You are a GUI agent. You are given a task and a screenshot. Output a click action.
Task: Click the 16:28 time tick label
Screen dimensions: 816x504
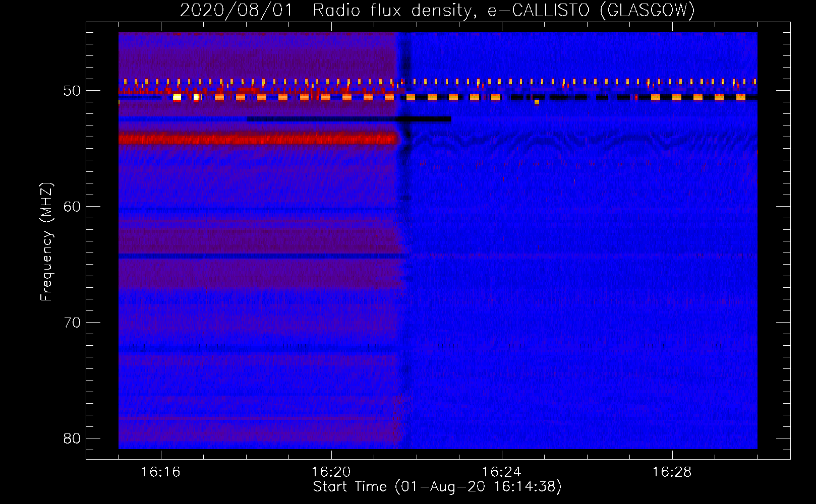click(x=672, y=472)
